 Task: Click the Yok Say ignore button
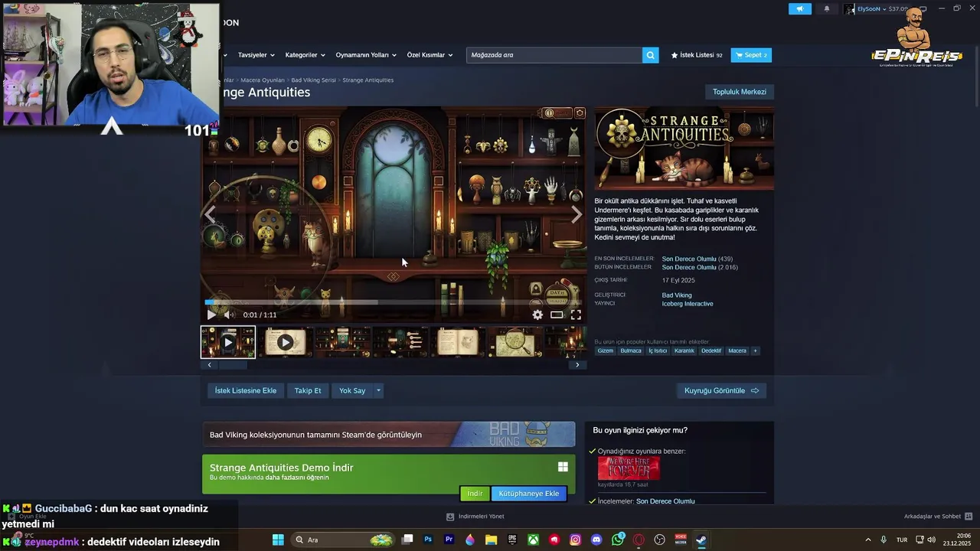pyautogui.click(x=352, y=391)
